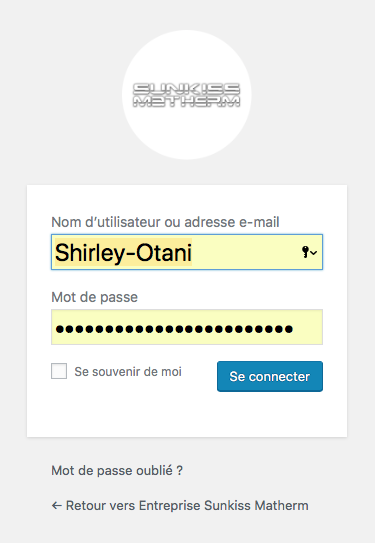The height and width of the screenshot is (543, 375).
Task: Open the 'Mot de passe oublié ?' link
Action: 117,471
